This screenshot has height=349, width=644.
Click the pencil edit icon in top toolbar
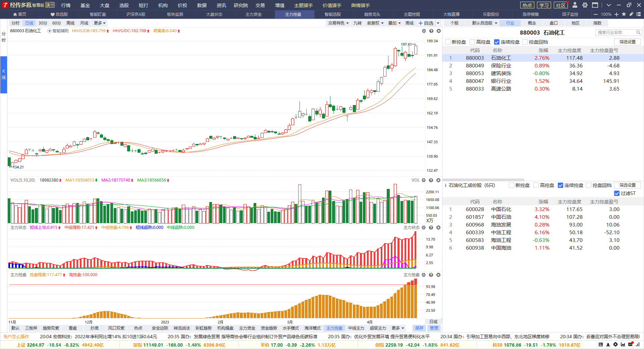[631, 14]
